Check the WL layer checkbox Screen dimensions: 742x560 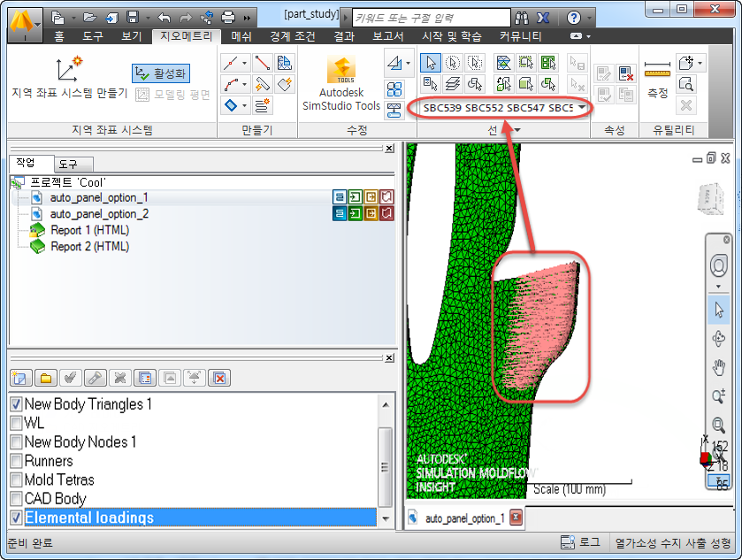[16, 423]
